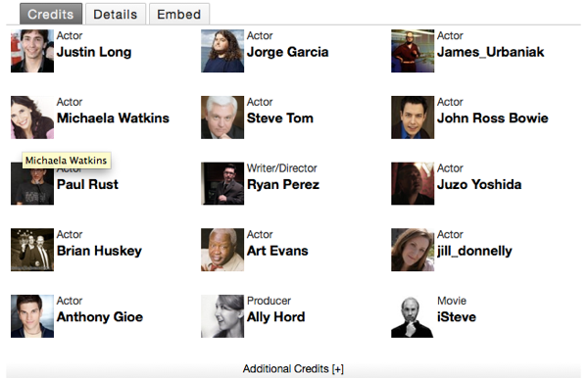
Task: Select James_Urbaniak's photo thumbnail
Action: tap(413, 51)
